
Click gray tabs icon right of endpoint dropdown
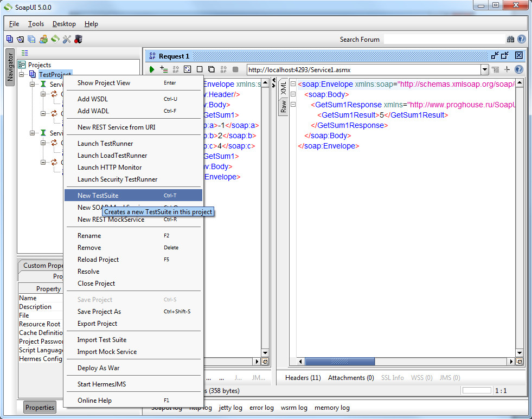pos(496,69)
